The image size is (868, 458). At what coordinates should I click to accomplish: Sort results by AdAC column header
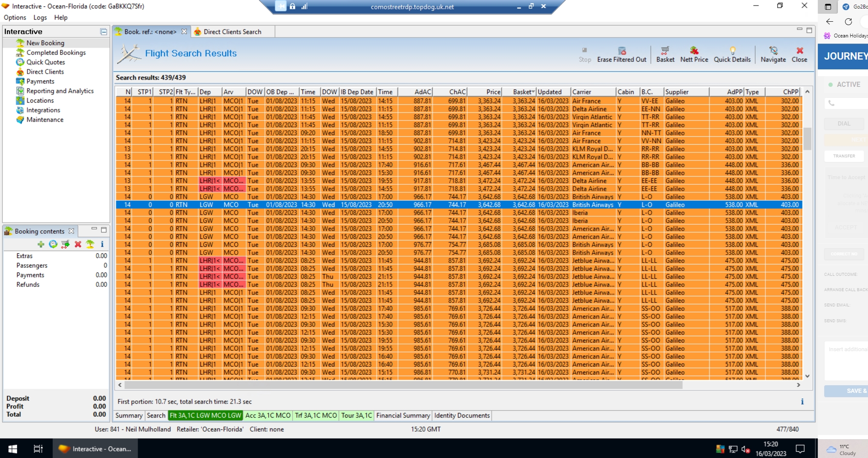(x=416, y=92)
